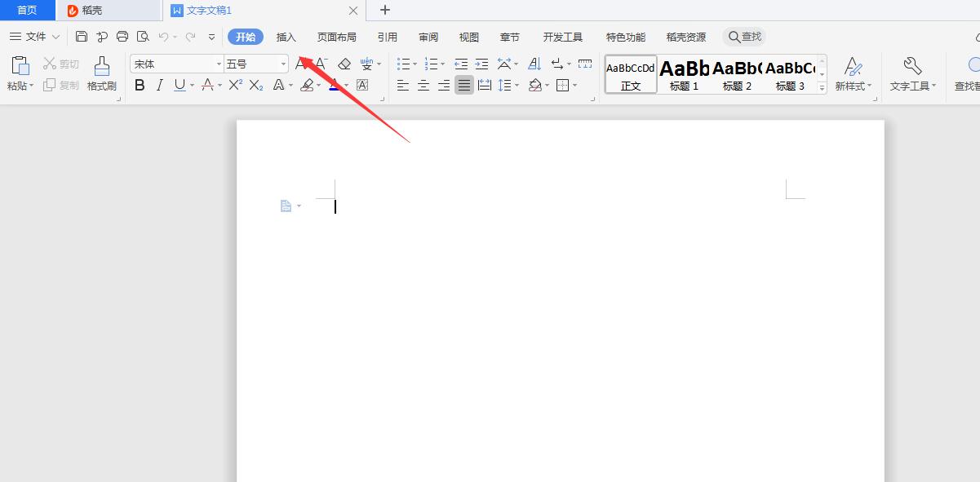The image size is (980, 482).
Task: Open 文字工具 in the right panel
Action: point(910,73)
